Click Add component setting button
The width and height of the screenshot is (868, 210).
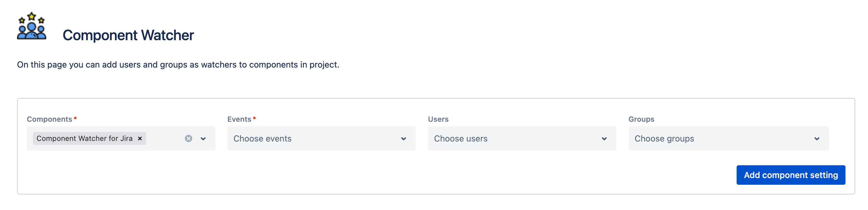pos(790,175)
